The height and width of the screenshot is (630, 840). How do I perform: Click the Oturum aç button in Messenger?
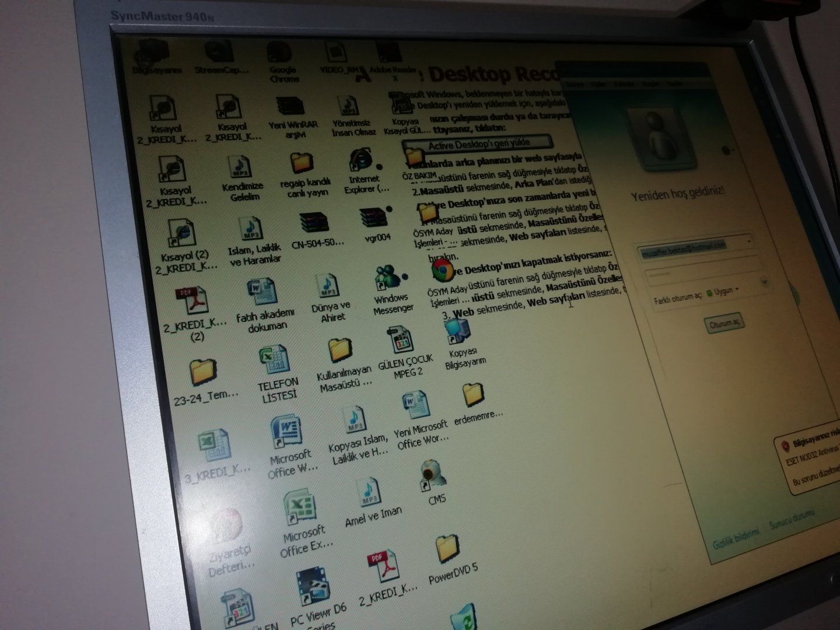pos(723,324)
